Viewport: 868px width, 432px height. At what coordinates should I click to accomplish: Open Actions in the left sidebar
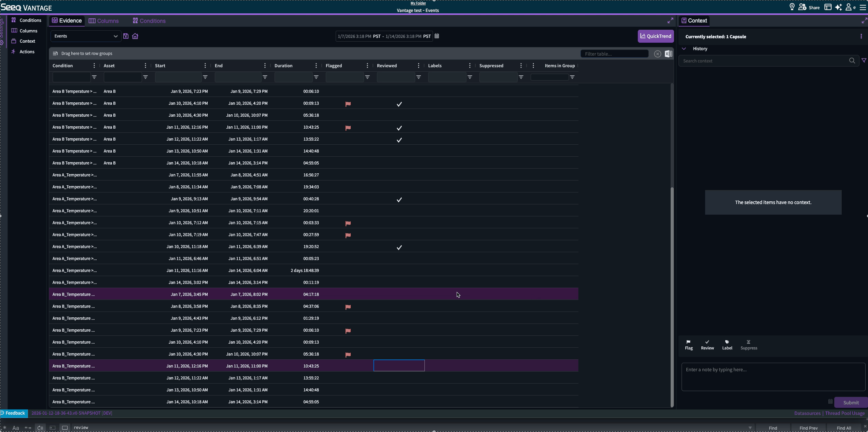[27, 52]
